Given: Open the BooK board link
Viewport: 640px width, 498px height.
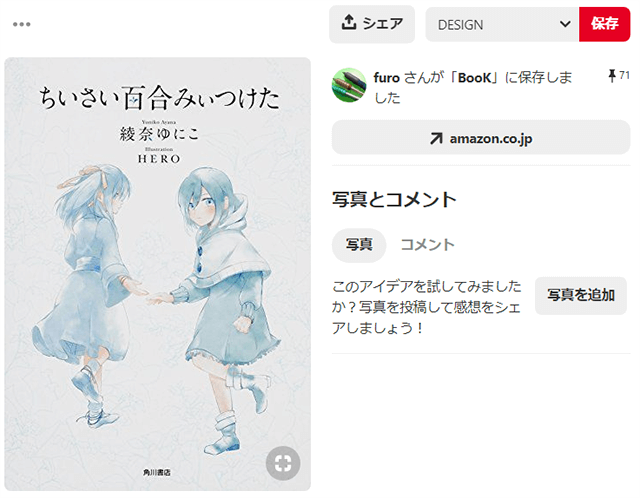Looking at the screenshot, I should click(475, 78).
